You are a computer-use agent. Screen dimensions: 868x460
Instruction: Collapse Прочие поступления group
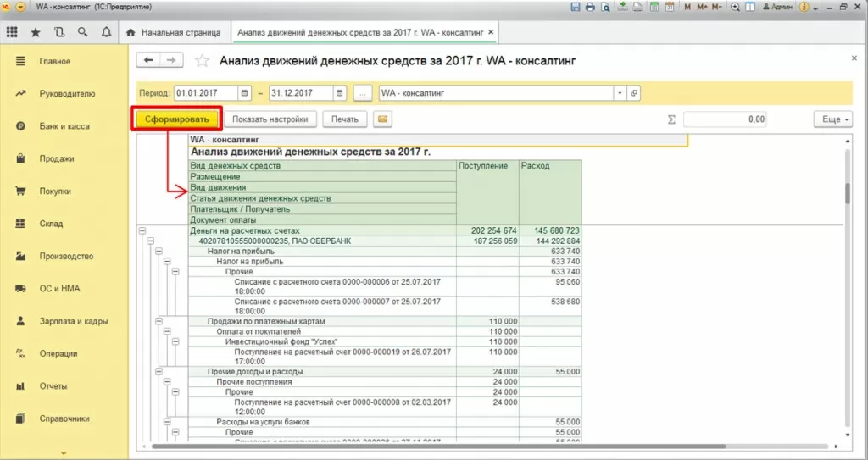167,381
